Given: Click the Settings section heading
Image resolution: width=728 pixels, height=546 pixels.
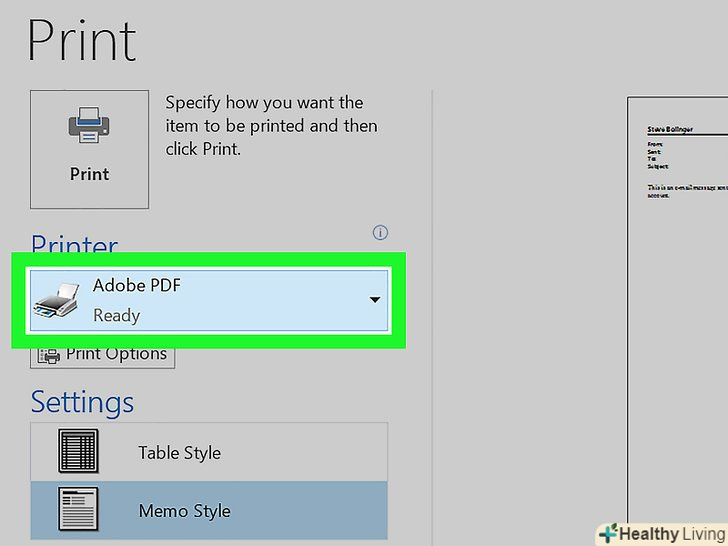Looking at the screenshot, I should tap(82, 401).
